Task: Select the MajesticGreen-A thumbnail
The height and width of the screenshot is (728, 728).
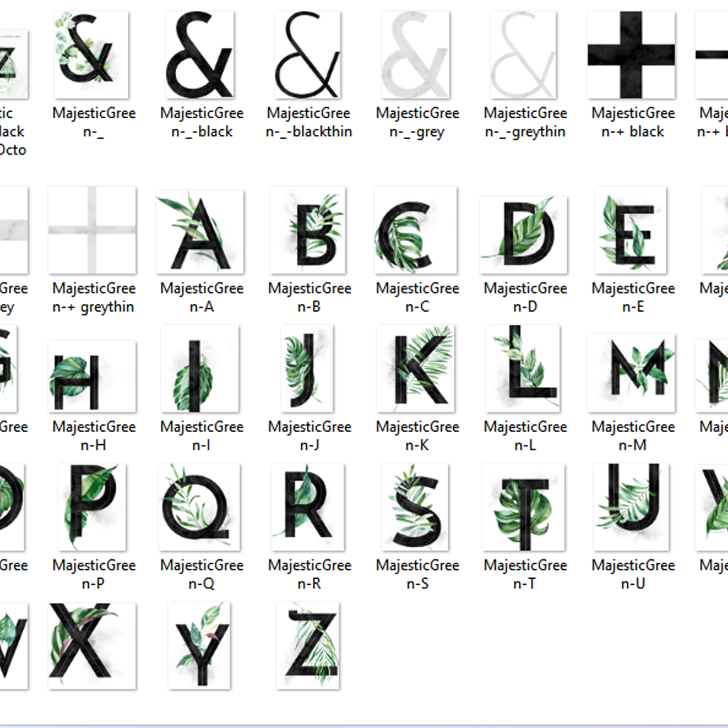Action: pyautogui.click(x=200, y=231)
